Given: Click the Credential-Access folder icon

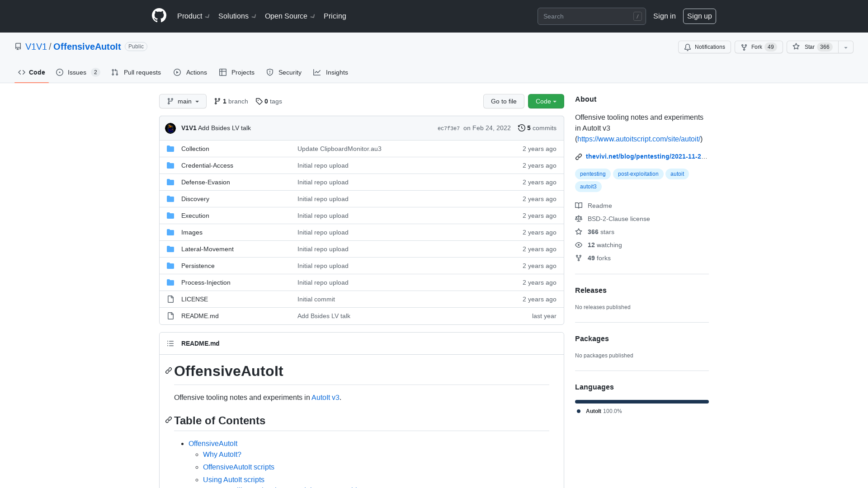Looking at the screenshot, I should (170, 165).
